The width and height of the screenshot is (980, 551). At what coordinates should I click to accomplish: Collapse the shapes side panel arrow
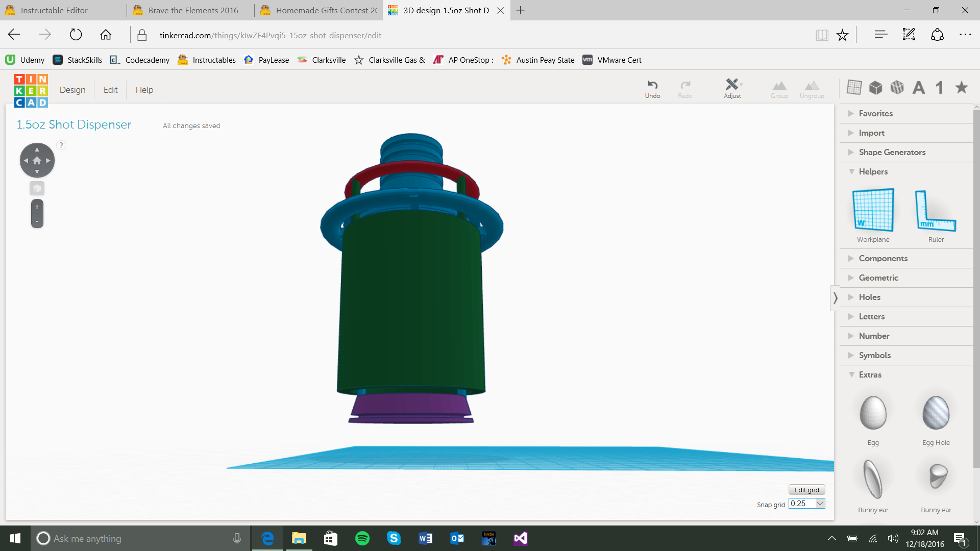835,297
